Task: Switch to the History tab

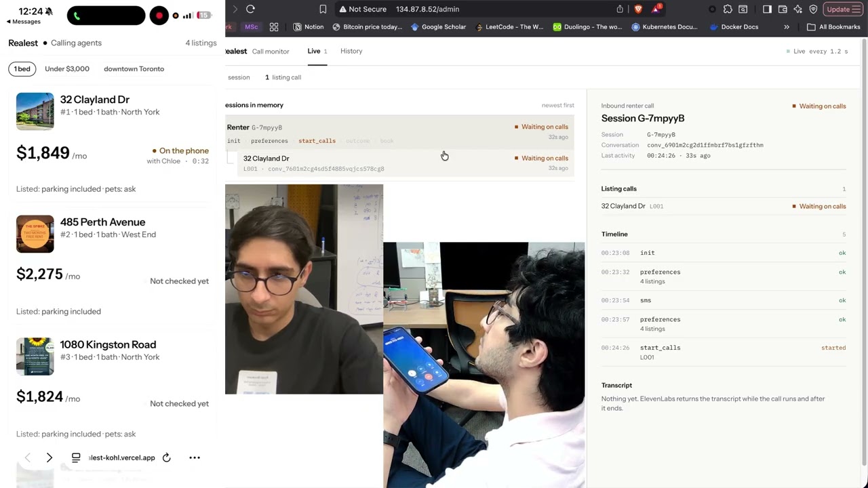Action: click(351, 52)
